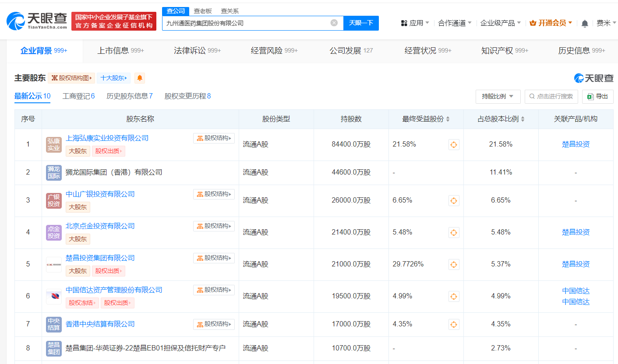Open notifications via top bar bell icon
This screenshot has height=364, width=618.
click(584, 23)
